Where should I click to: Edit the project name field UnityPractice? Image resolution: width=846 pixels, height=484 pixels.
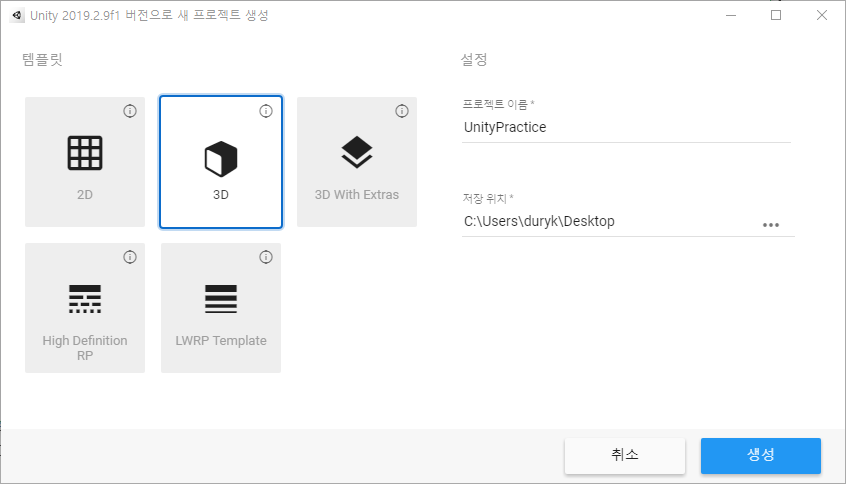pyautogui.click(x=626, y=127)
